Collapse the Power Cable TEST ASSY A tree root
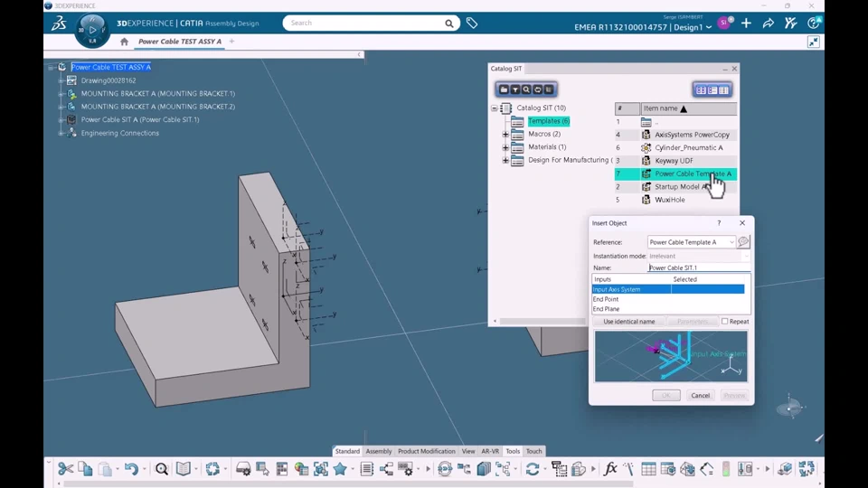This screenshot has width=868, height=488. pos(51,67)
